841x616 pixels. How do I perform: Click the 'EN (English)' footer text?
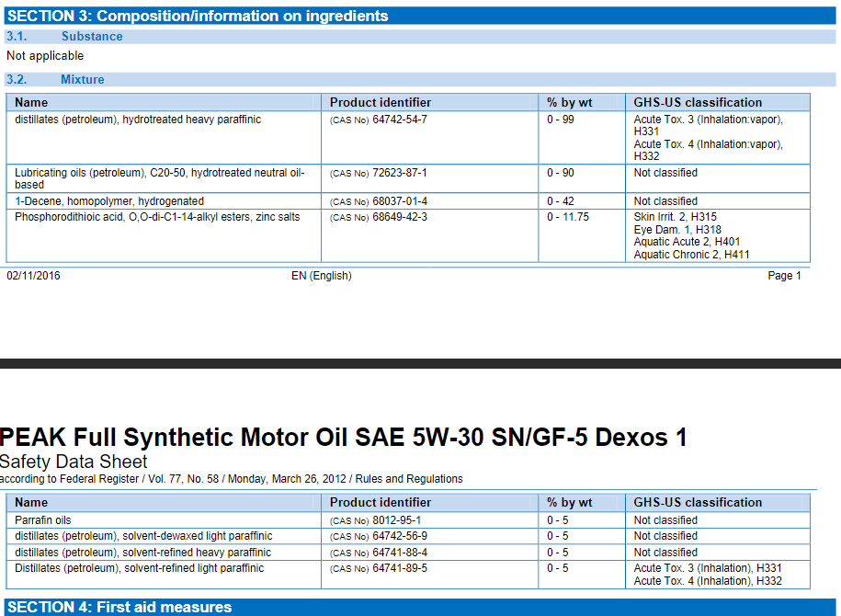click(322, 276)
